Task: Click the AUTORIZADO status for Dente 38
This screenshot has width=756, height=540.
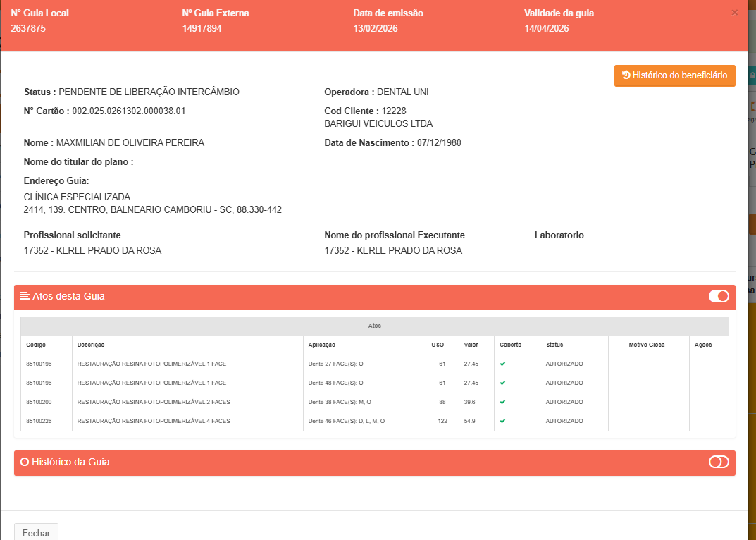Action: 564,402
